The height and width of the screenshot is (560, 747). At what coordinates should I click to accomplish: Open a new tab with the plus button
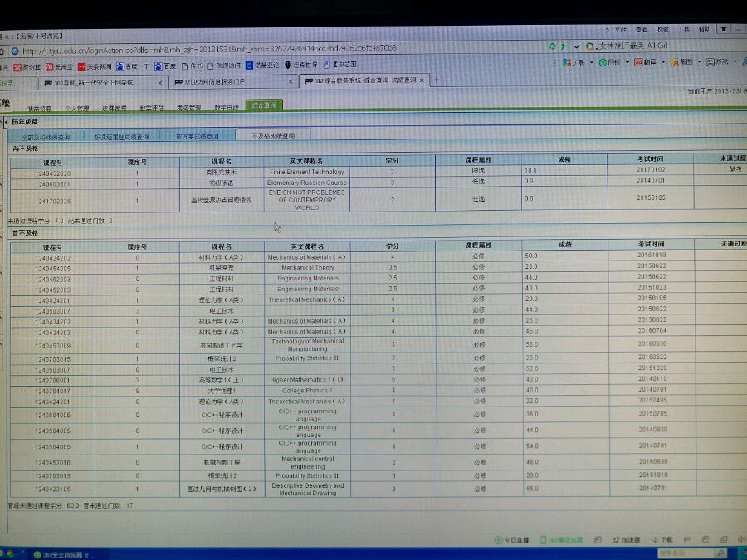[x=437, y=80]
